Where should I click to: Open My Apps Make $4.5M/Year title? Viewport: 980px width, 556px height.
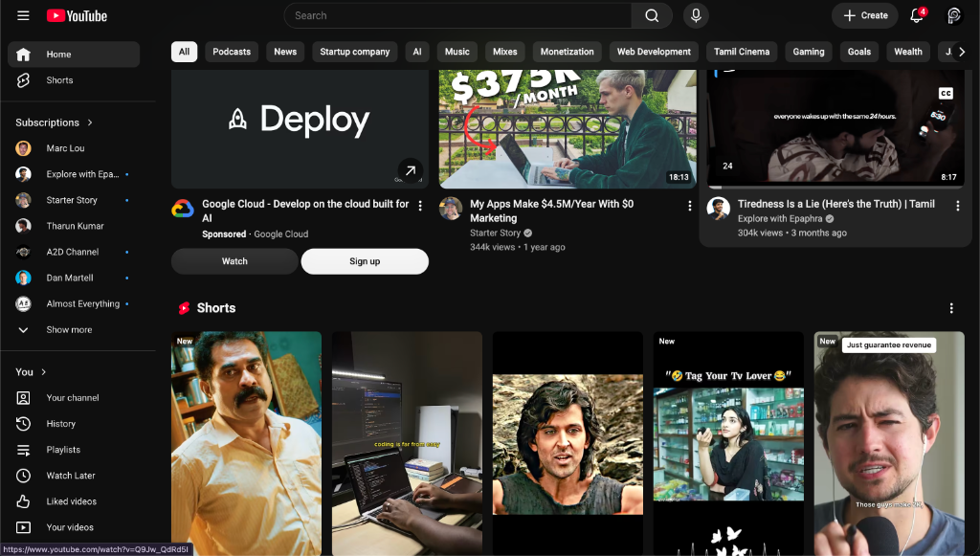[551, 211]
